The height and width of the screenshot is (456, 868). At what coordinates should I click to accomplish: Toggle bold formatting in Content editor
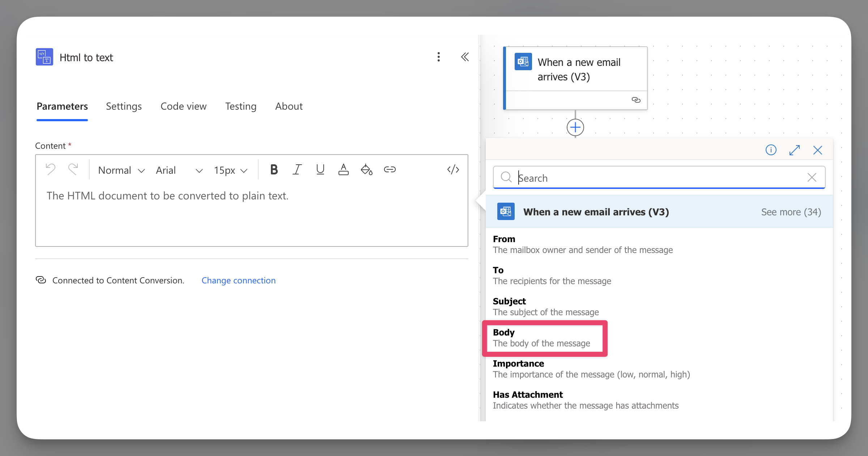[274, 170]
